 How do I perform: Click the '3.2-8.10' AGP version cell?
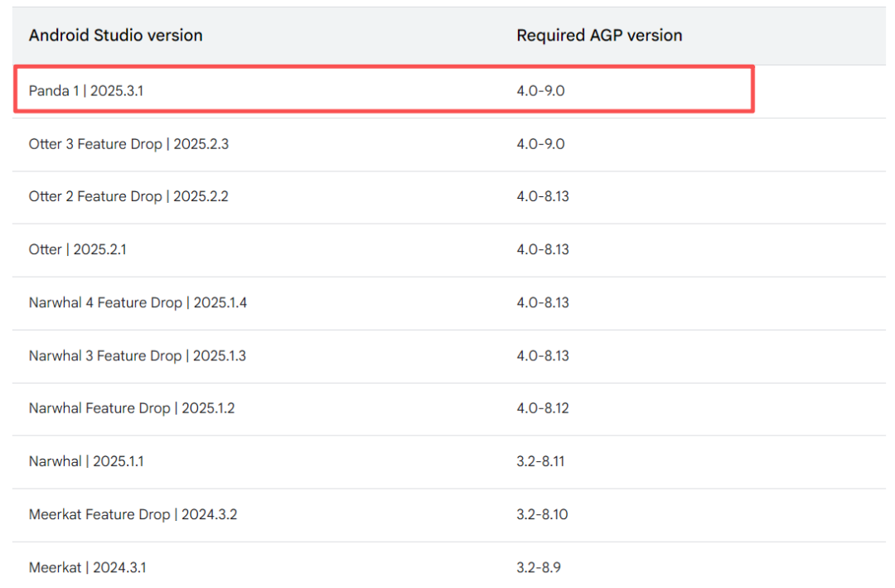click(542, 514)
